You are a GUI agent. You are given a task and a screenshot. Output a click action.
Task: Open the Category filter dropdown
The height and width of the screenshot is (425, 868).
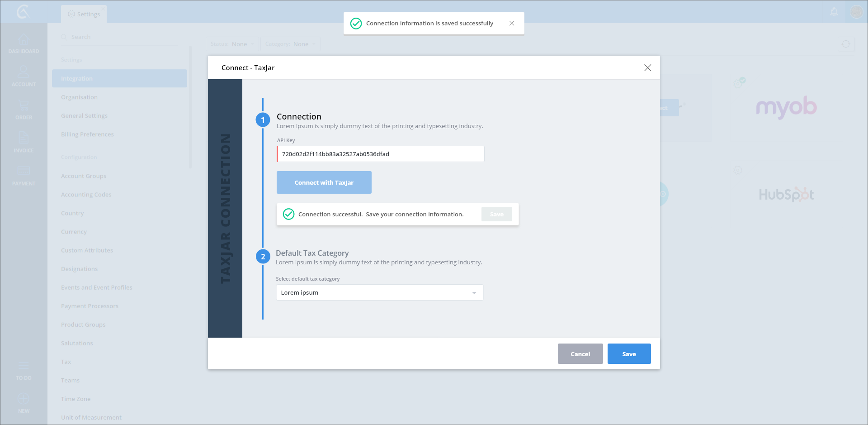point(290,44)
